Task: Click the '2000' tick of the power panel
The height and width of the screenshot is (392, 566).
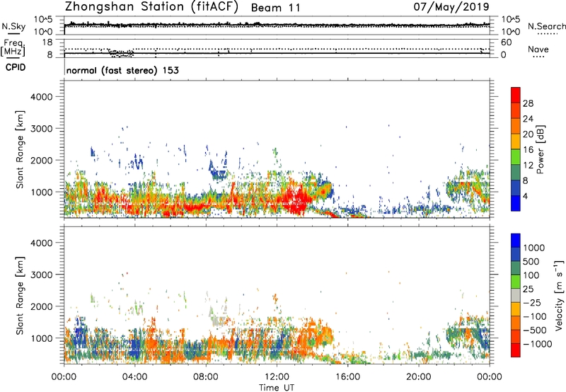Action: click(x=41, y=160)
